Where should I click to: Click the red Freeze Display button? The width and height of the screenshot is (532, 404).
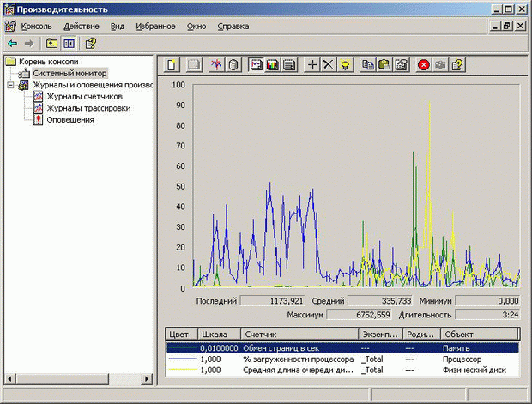[424, 64]
